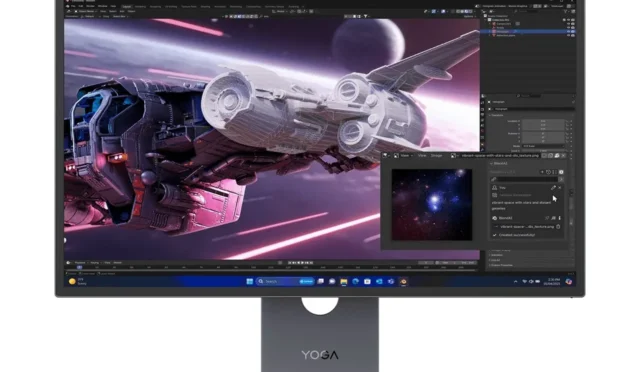Open the rotation Mode dropdown in Properties
640x372 pixels.
tap(543, 146)
